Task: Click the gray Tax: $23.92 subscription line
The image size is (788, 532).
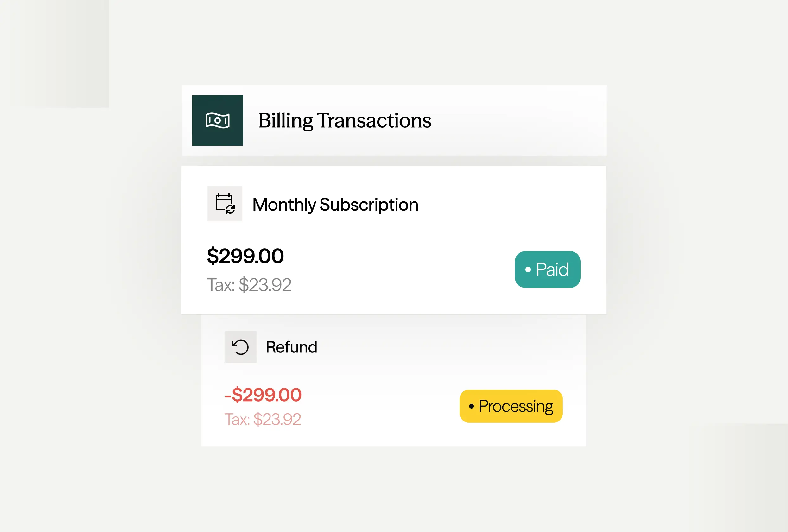Action: tap(249, 284)
